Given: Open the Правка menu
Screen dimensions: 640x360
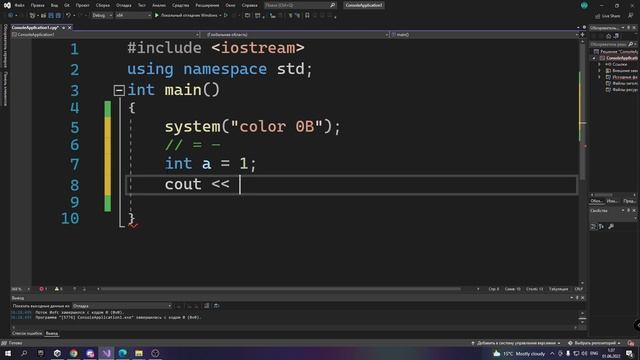Looking at the screenshot, I should (x=37, y=5).
